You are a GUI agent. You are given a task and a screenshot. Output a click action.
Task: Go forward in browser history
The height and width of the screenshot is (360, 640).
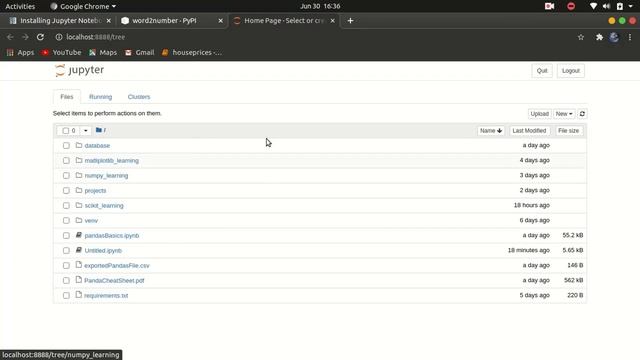point(25,37)
